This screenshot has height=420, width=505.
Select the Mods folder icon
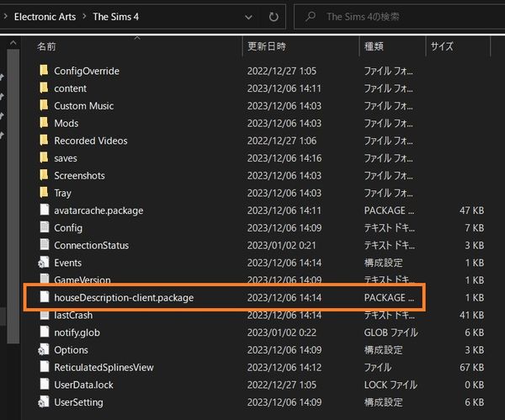(x=44, y=122)
